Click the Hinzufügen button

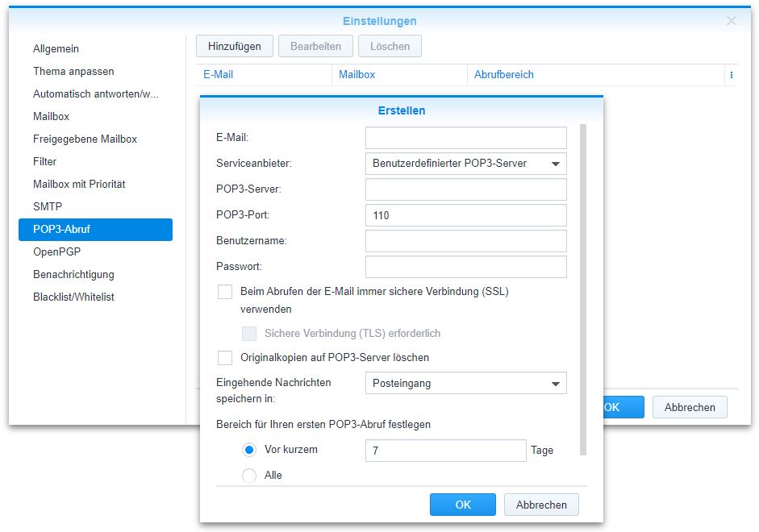(x=234, y=45)
